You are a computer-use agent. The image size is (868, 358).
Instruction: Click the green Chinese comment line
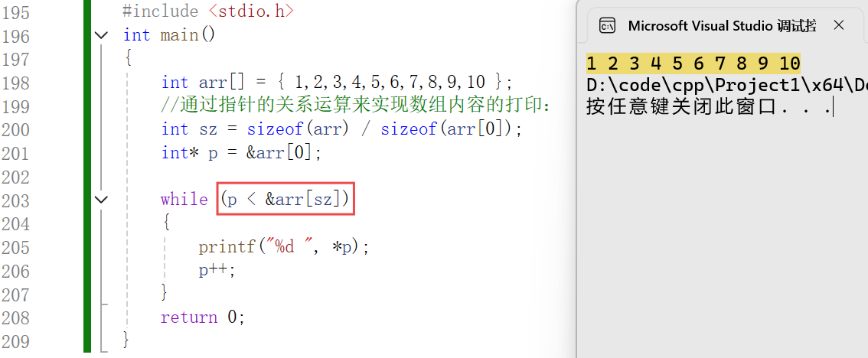pos(355,106)
